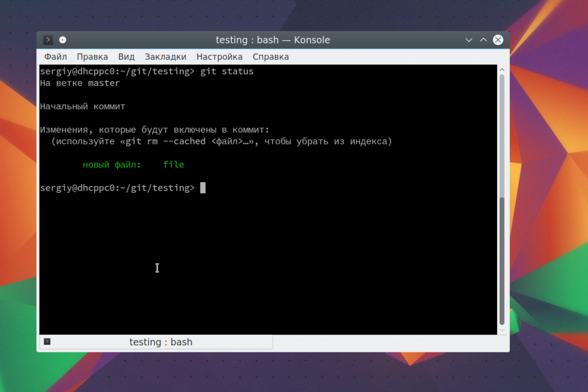Open the Справка menu
Screen dimensions: 588x392
270,57
